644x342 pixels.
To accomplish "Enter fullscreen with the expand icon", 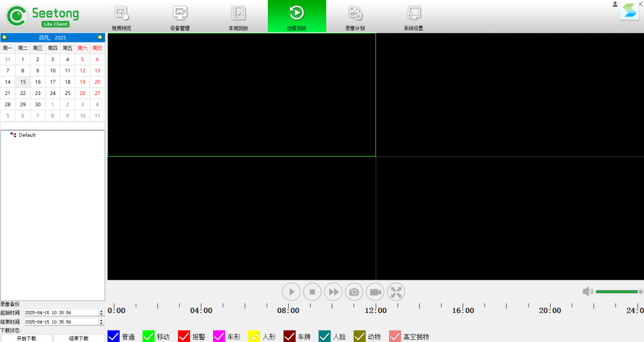I will click(396, 292).
